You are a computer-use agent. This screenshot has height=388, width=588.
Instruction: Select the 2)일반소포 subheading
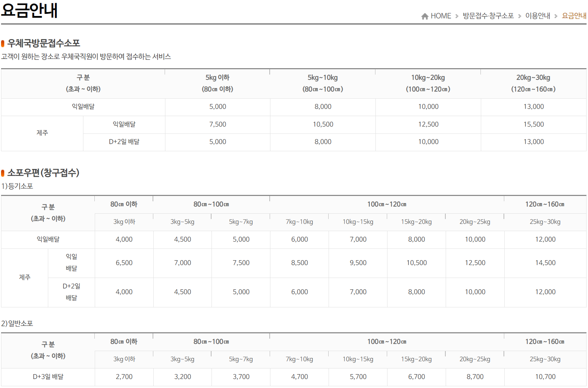pos(17,323)
